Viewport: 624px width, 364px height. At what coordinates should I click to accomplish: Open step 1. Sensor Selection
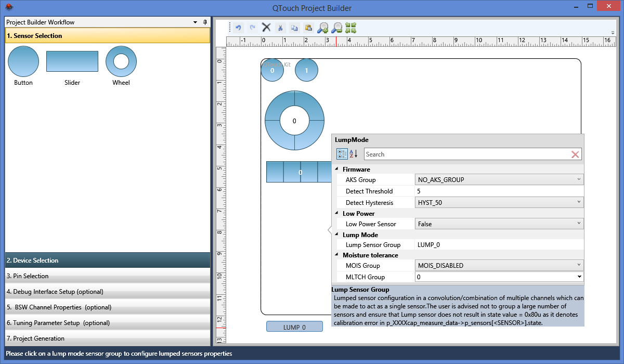108,36
